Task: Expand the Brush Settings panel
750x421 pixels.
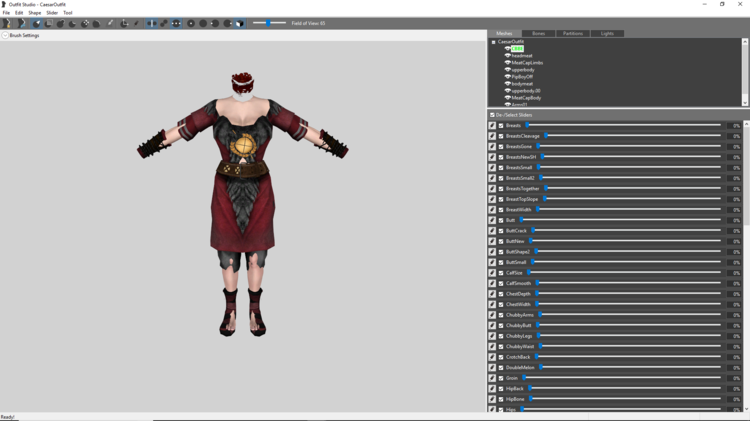Action: pos(5,35)
